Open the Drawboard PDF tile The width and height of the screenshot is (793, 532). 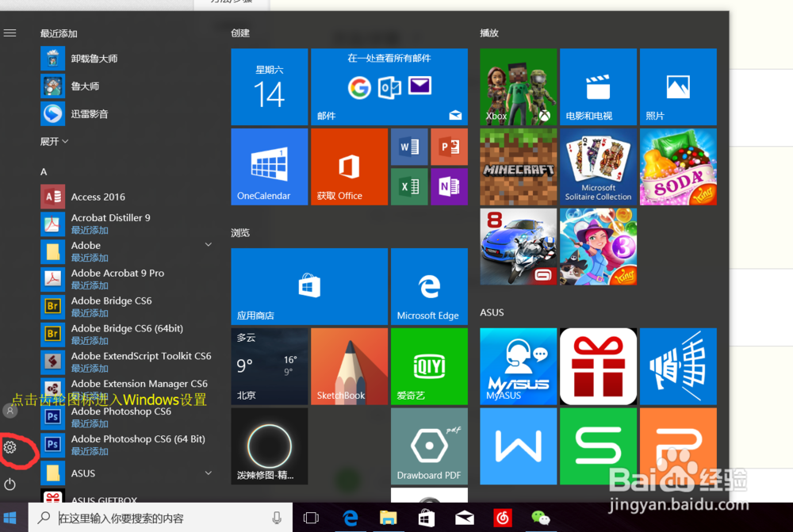(429, 446)
